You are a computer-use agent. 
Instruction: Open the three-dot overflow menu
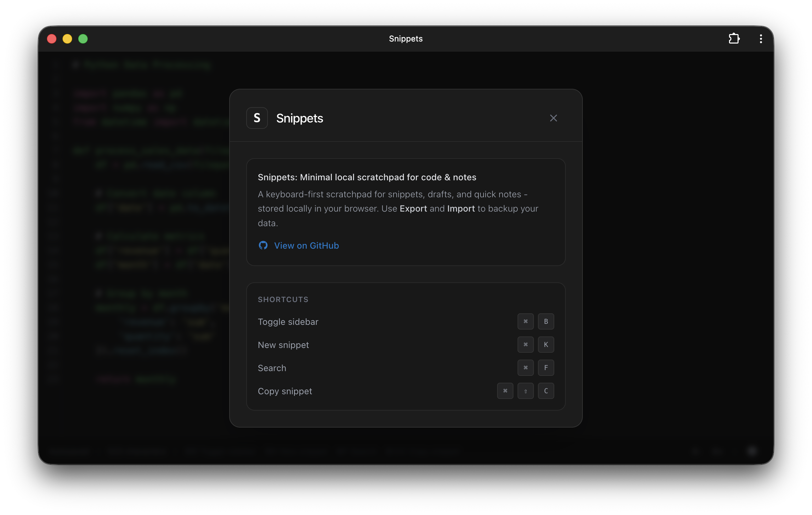(760, 38)
